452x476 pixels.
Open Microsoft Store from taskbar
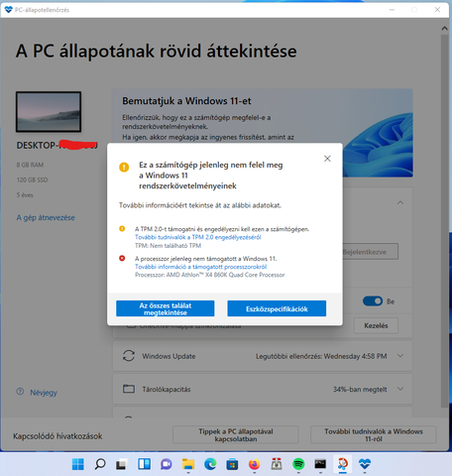232,464
